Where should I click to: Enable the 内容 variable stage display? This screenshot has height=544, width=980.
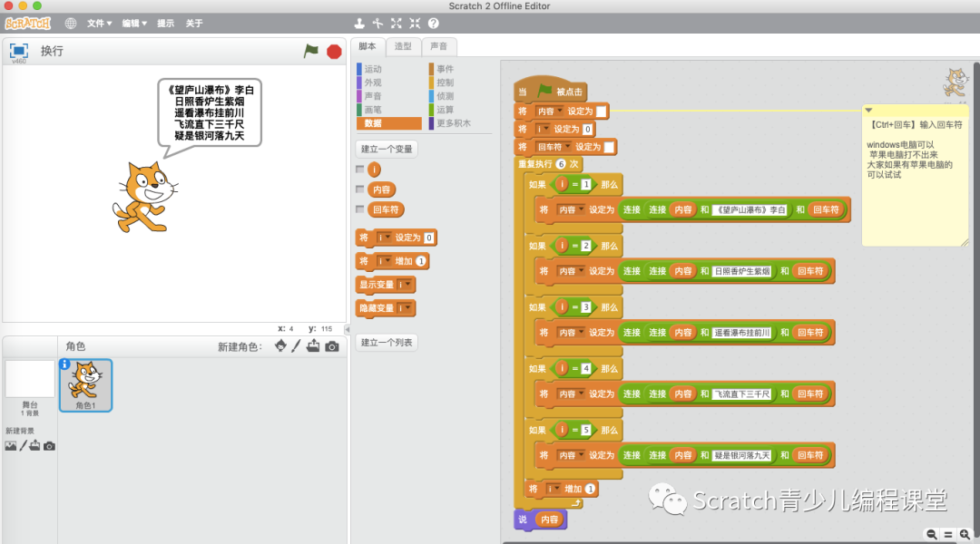[358, 189]
